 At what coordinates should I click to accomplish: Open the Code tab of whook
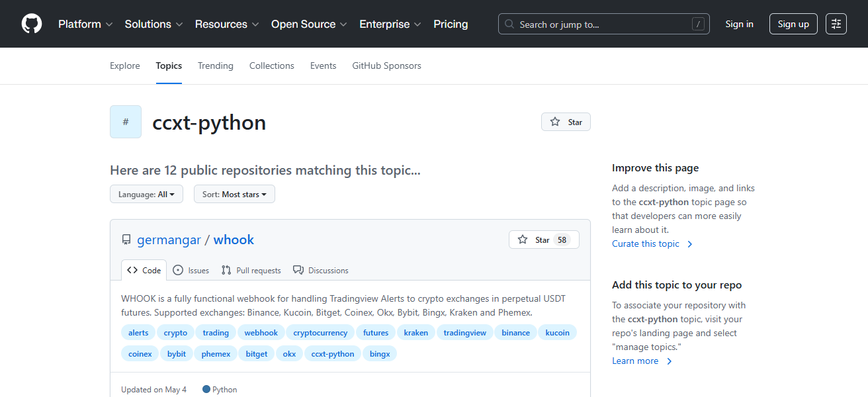144,270
